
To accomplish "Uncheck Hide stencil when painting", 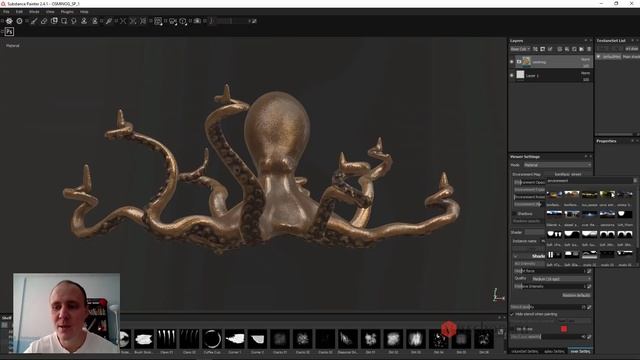I will tap(512, 314).
